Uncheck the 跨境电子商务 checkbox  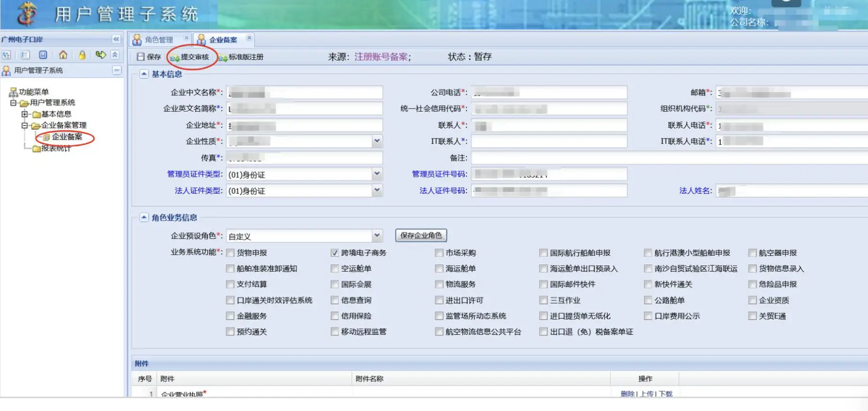click(x=334, y=253)
